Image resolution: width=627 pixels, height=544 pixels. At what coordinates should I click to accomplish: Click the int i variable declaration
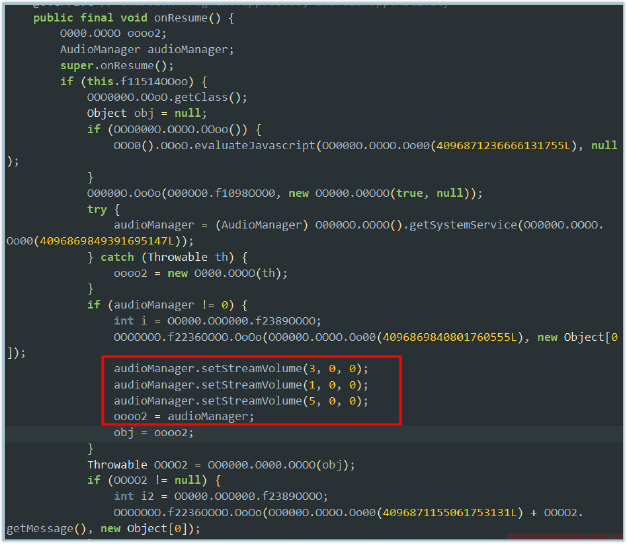pos(128,320)
